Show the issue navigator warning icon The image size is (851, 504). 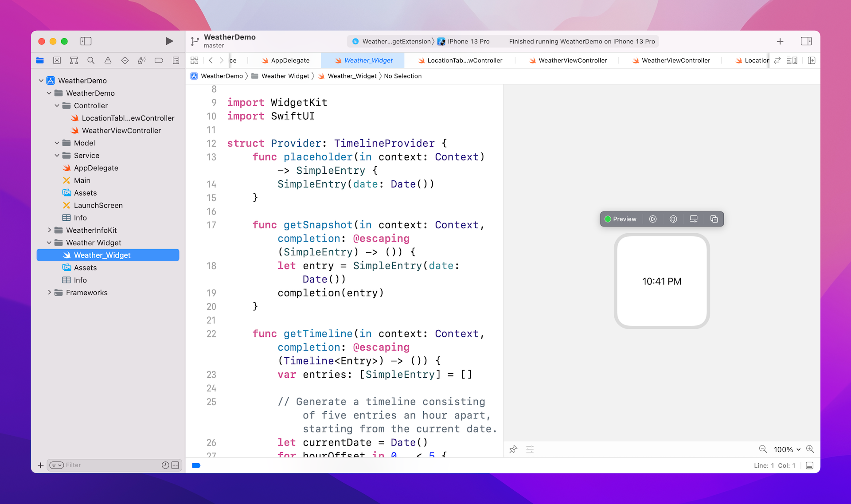click(x=108, y=60)
